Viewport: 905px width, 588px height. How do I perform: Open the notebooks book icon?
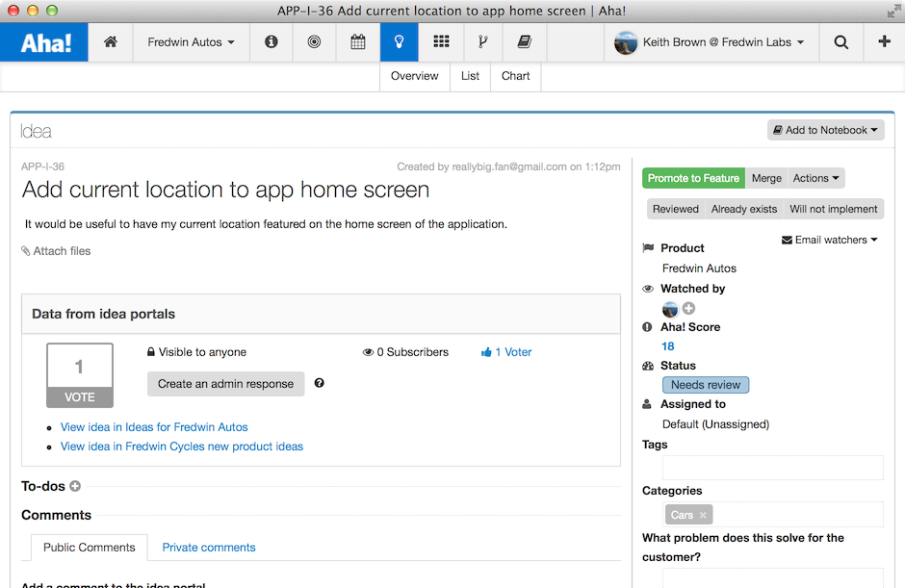(x=524, y=41)
